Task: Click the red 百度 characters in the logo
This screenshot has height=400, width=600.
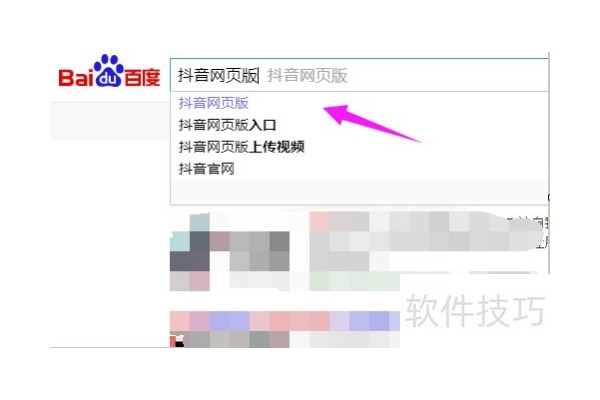Action: [142, 78]
